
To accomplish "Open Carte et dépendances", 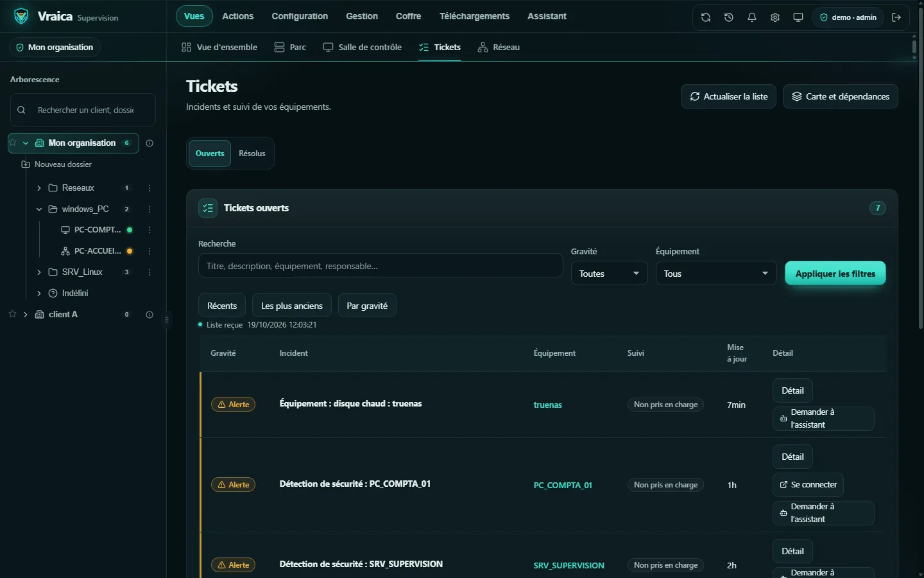I will (841, 96).
